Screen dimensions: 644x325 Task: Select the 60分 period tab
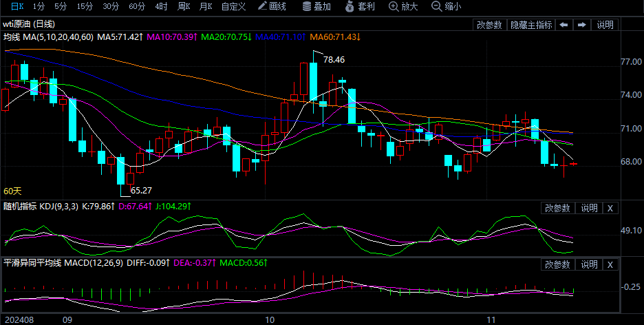(x=137, y=7)
